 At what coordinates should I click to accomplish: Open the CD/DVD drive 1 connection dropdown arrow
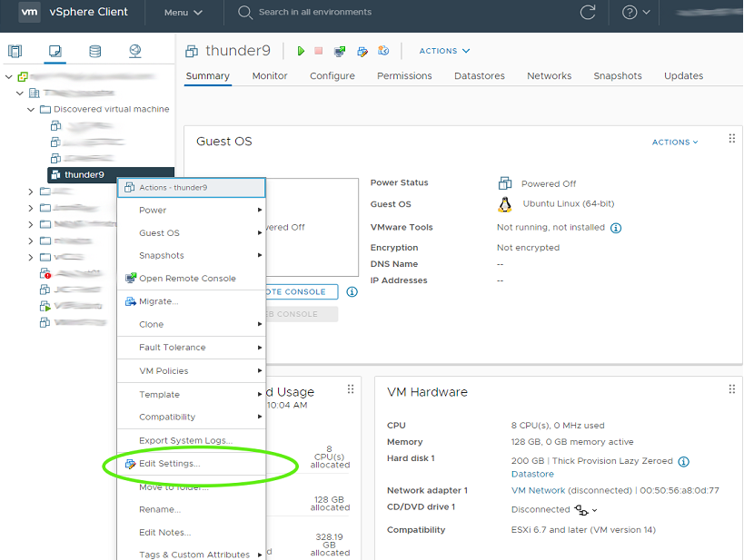[594, 510]
